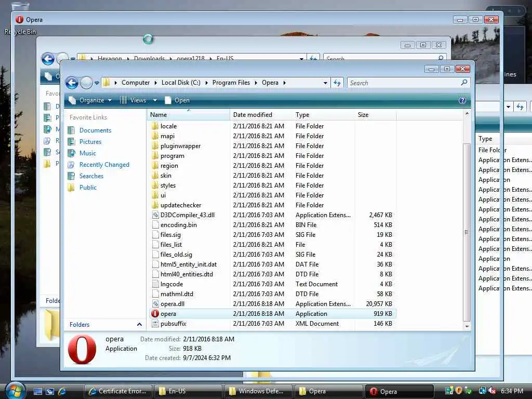Click the scroll up arrow of file list
This screenshot has height=399, width=532.
point(467,114)
